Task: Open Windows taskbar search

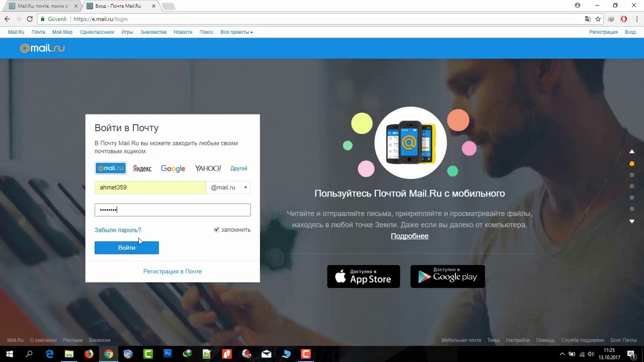Action: [29, 354]
